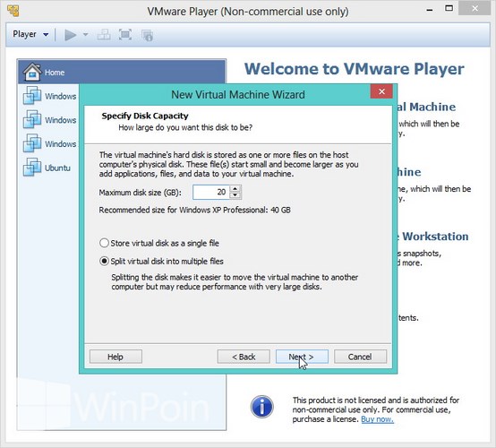Click the Workstation heading link behind wizard
This screenshot has height=448, width=496.
tap(434, 237)
